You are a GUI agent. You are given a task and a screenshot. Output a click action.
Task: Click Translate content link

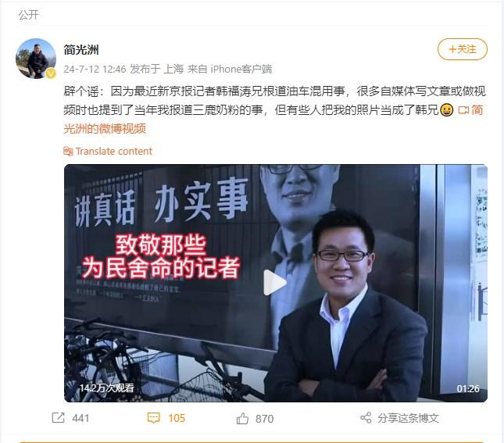114,151
